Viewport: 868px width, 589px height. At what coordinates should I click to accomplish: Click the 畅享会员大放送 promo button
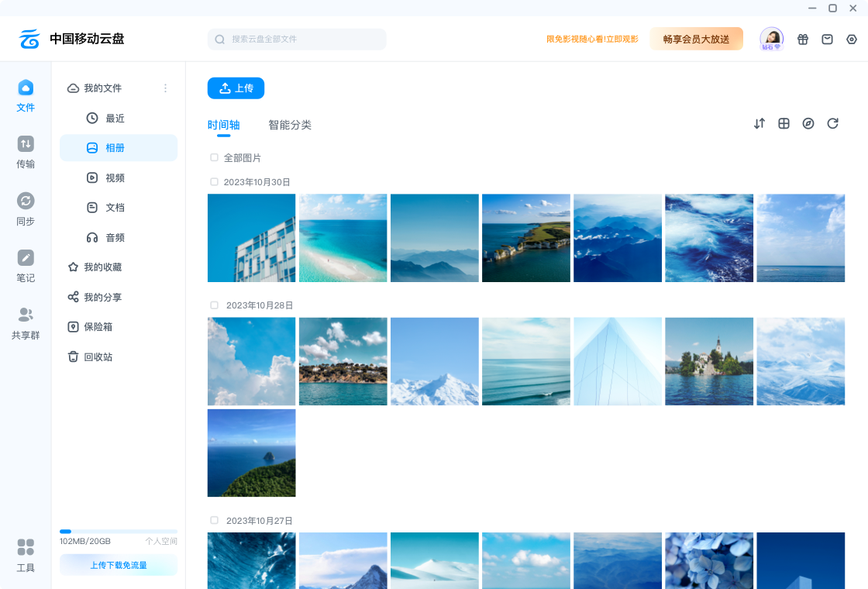click(696, 40)
